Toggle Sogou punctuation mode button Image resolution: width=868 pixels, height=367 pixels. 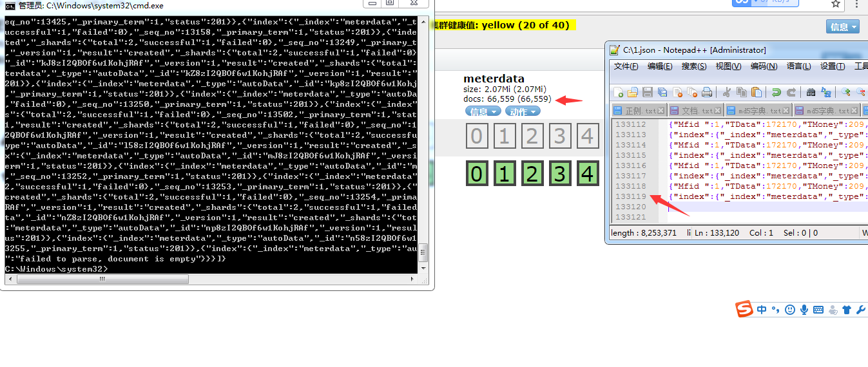click(x=776, y=310)
